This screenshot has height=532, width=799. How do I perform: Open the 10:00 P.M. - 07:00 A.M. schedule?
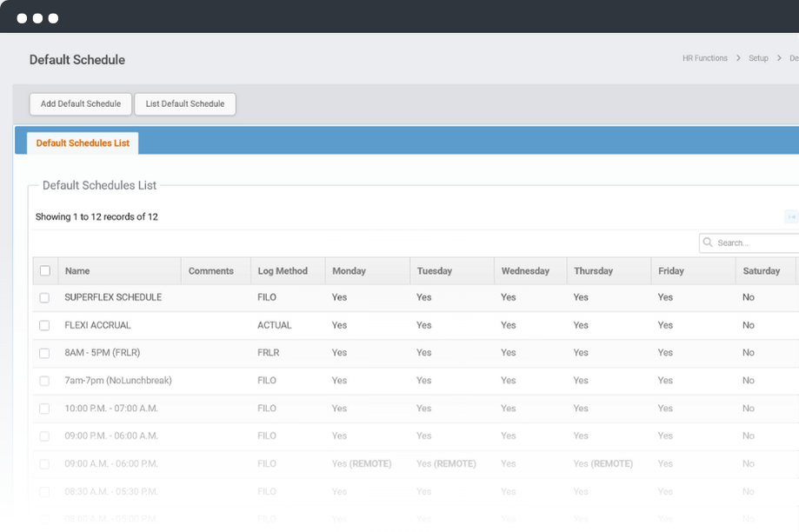111,409
